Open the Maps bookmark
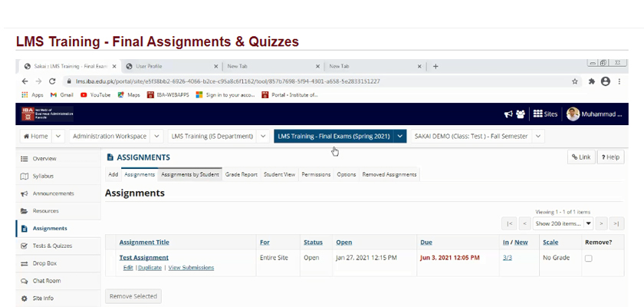The height and width of the screenshot is (307, 644). tap(129, 94)
